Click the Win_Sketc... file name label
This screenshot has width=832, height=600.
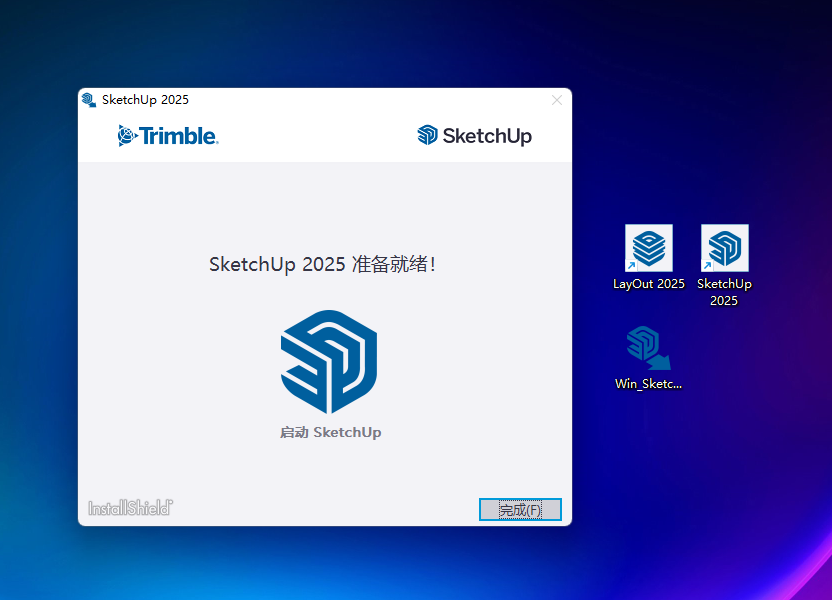pos(648,384)
